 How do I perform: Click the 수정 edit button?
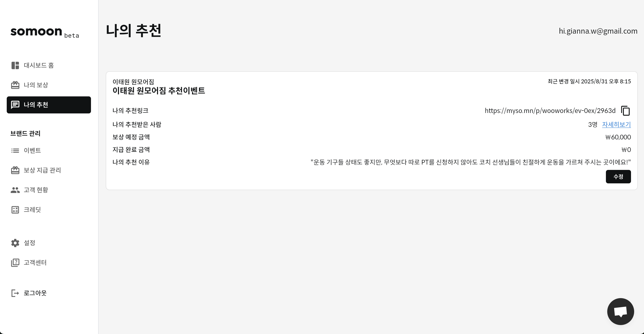(618, 177)
